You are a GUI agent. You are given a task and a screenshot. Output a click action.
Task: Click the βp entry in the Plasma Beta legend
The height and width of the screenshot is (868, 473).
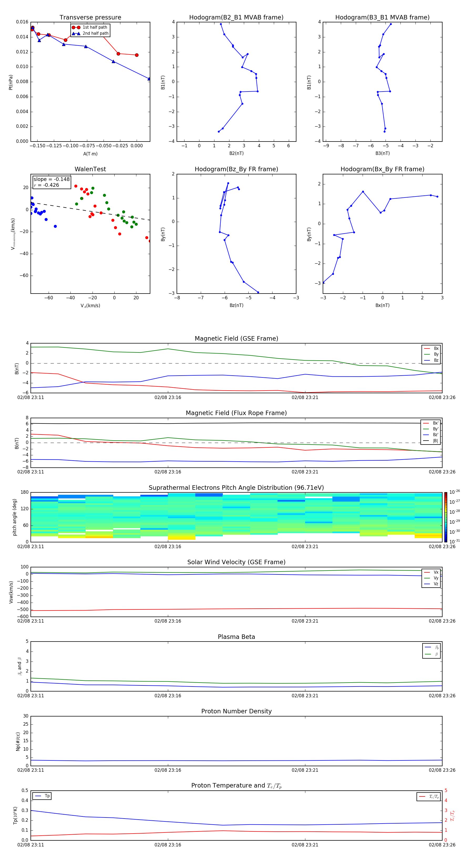point(431,647)
